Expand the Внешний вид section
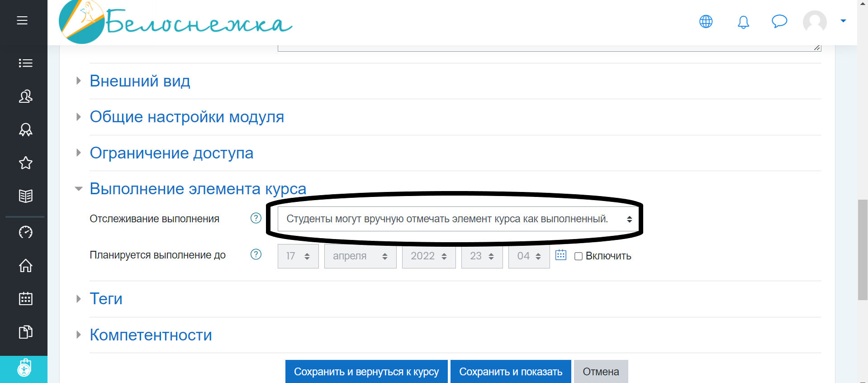This screenshot has width=868, height=383. click(x=140, y=81)
